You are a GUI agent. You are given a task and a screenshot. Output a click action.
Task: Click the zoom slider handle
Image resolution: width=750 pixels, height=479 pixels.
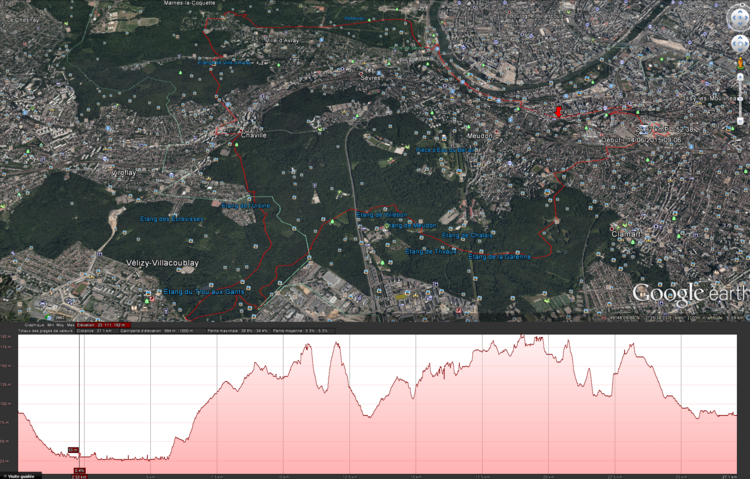click(740, 99)
